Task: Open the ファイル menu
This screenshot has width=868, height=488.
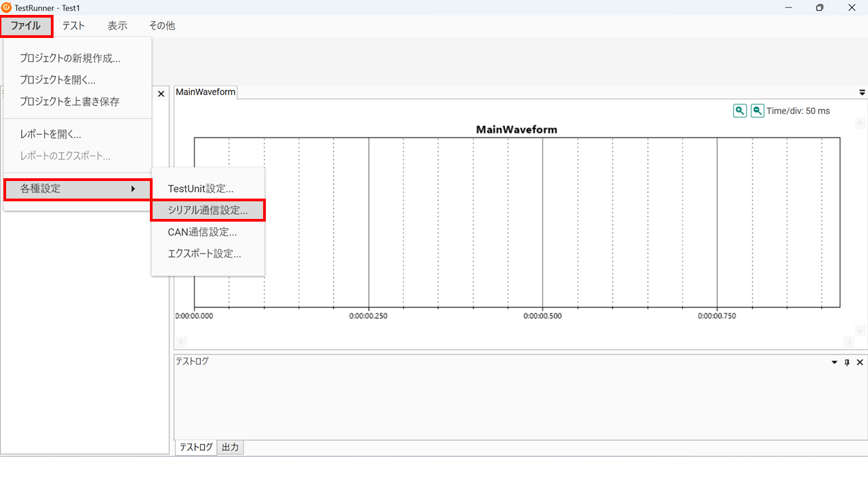Action: (x=26, y=26)
